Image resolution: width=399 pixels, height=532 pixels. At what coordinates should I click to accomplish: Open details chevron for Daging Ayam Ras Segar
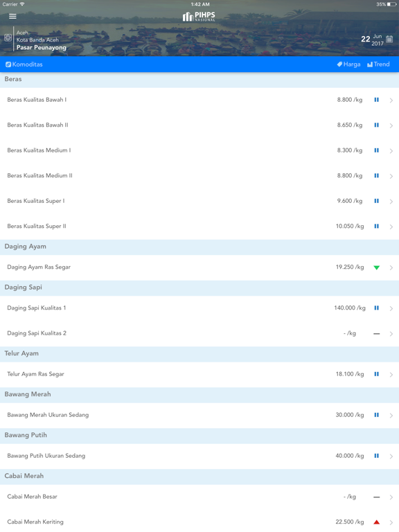391,267
